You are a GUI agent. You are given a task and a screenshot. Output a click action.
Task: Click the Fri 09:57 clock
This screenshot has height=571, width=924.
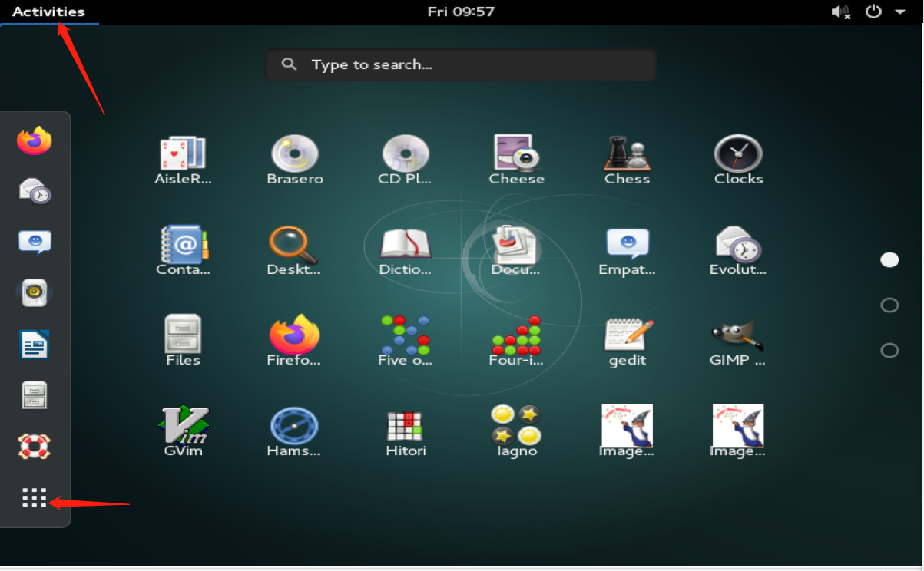click(x=461, y=12)
